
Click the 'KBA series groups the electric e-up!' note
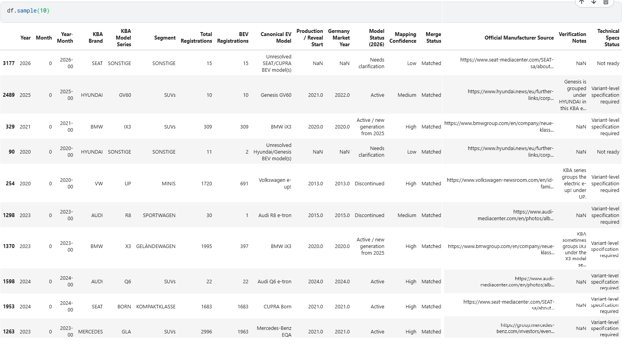(574, 183)
